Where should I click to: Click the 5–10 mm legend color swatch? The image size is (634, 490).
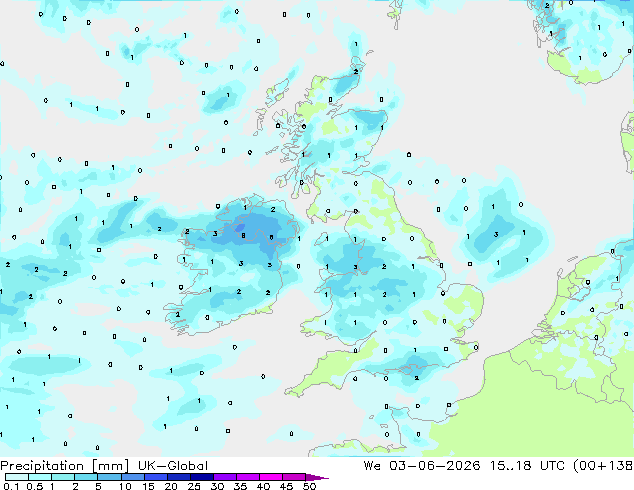click(109, 477)
